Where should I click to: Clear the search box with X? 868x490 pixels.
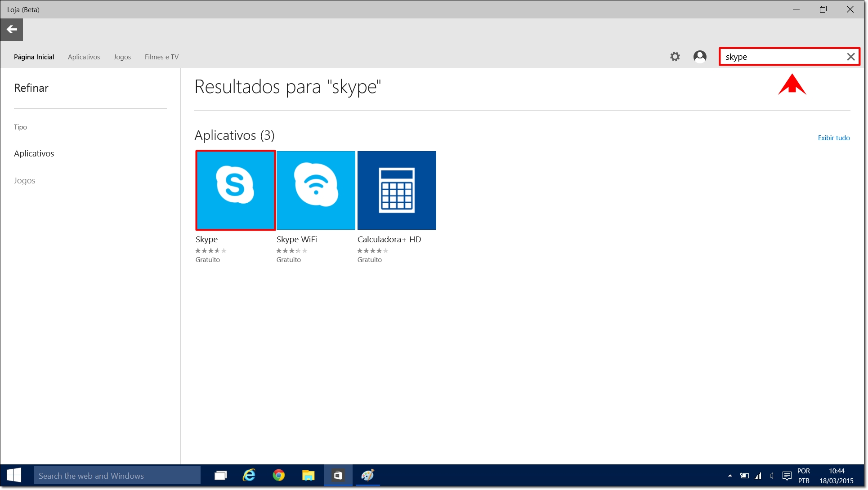[x=850, y=57]
